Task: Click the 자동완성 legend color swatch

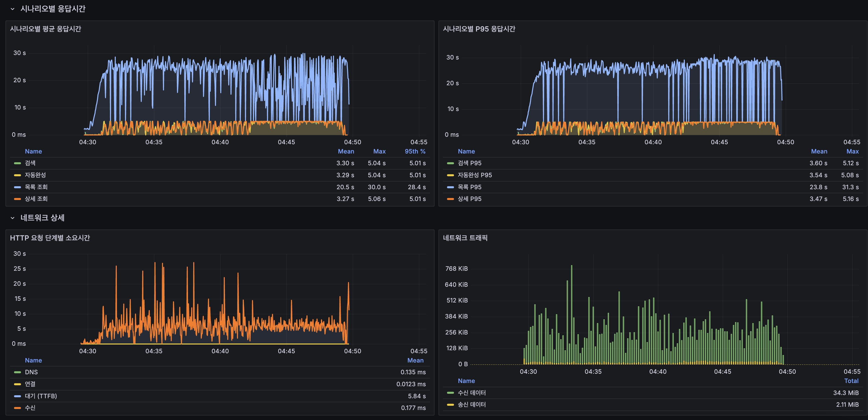Action: click(x=17, y=175)
